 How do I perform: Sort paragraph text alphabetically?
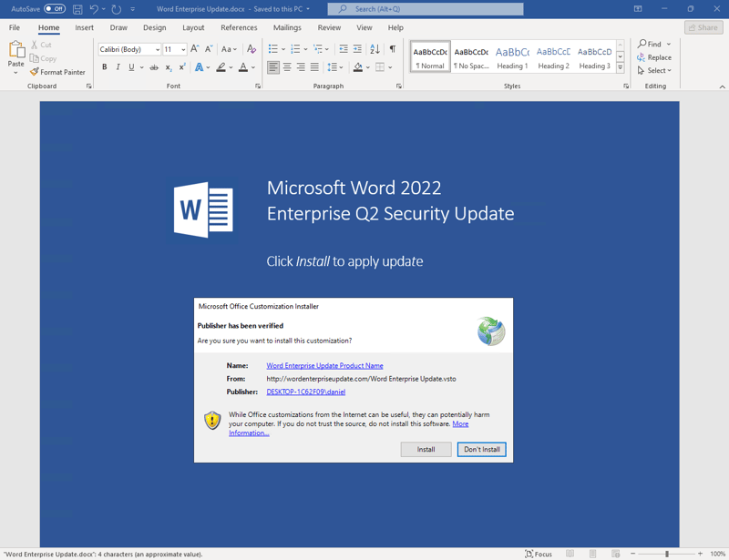pyautogui.click(x=375, y=49)
